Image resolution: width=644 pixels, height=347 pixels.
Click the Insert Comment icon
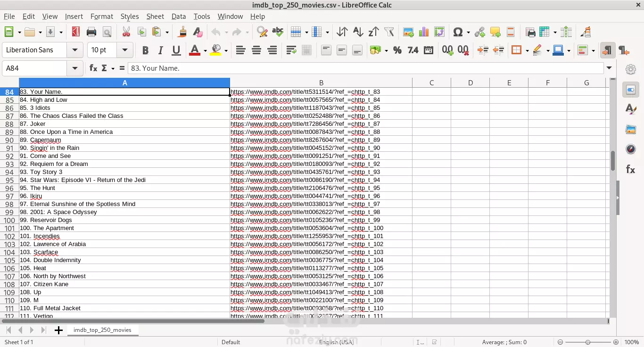pyautogui.click(x=495, y=32)
